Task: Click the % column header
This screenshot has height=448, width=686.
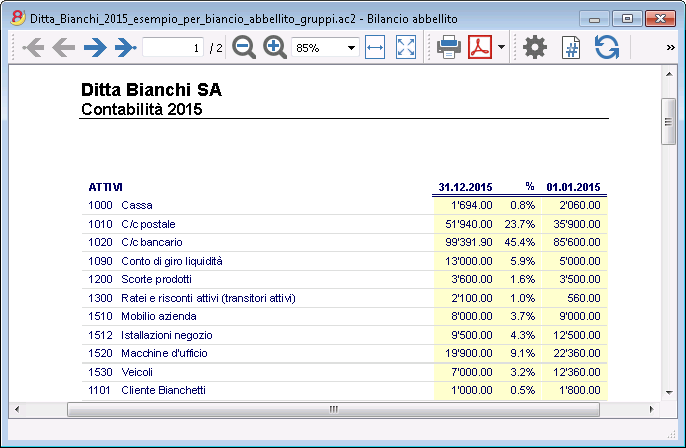Action: tap(530, 186)
